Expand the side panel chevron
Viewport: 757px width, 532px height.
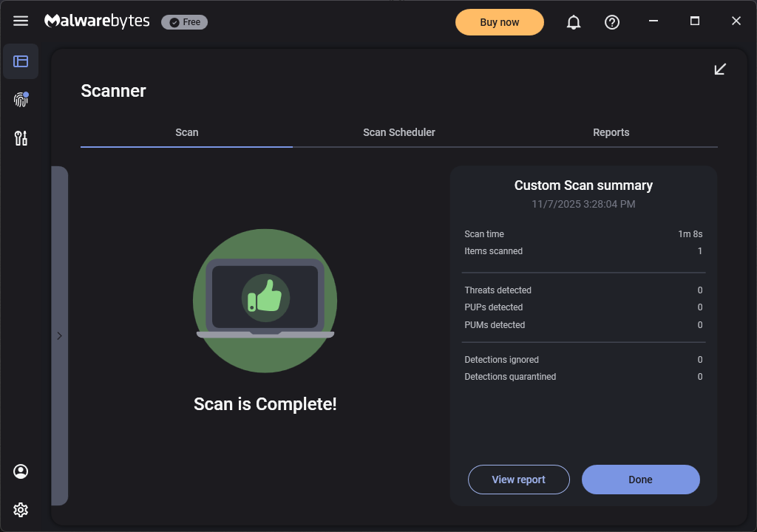pyautogui.click(x=59, y=336)
